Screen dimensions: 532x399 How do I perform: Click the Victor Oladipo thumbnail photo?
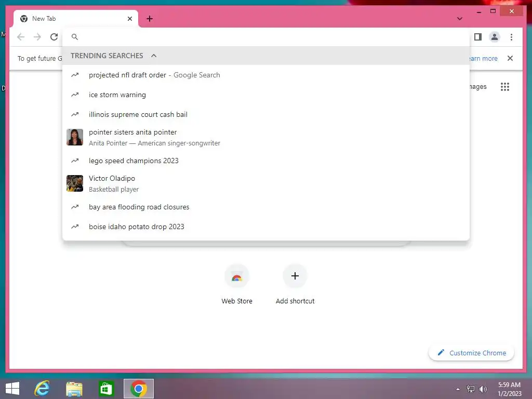tap(75, 183)
